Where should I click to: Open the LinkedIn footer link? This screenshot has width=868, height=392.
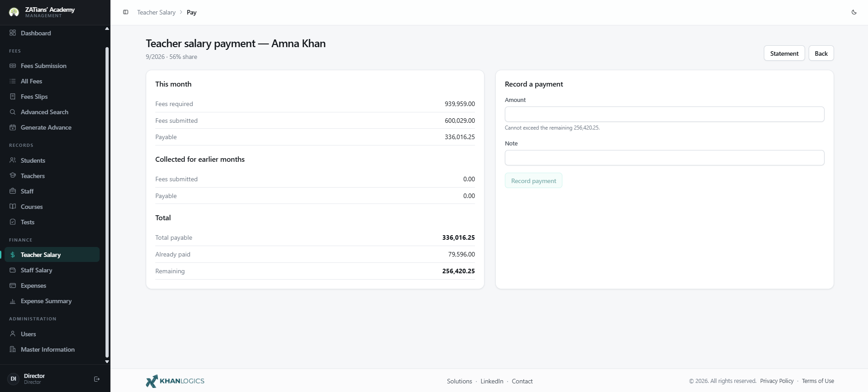(492, 381)
